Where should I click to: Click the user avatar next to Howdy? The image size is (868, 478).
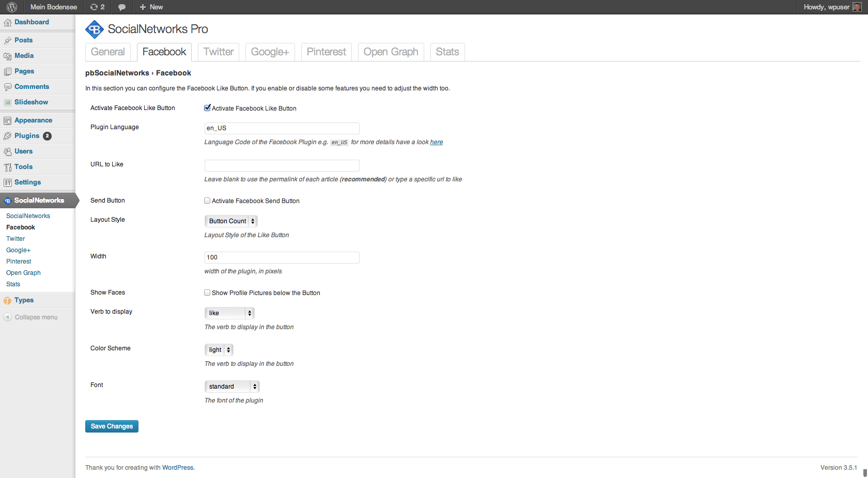point(857,7)
